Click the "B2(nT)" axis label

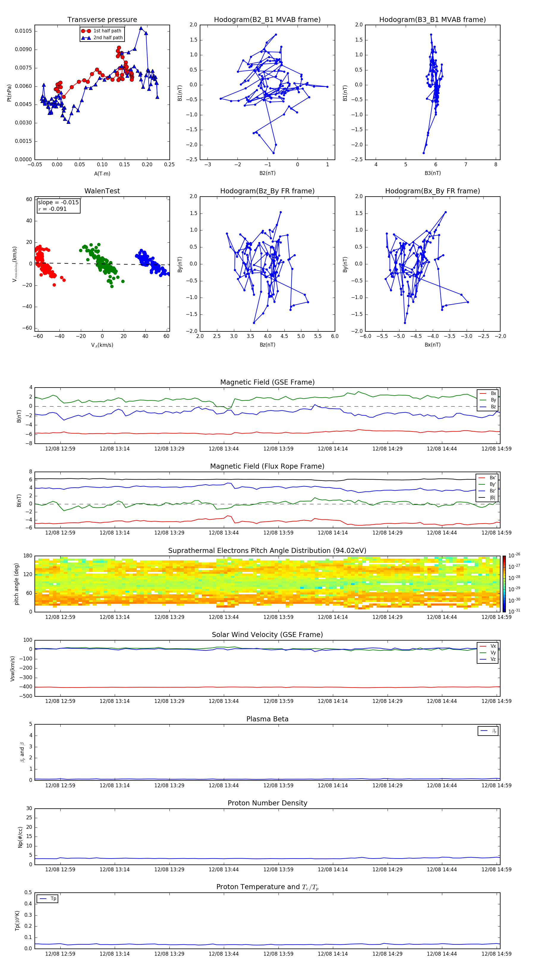click(267, 173)
